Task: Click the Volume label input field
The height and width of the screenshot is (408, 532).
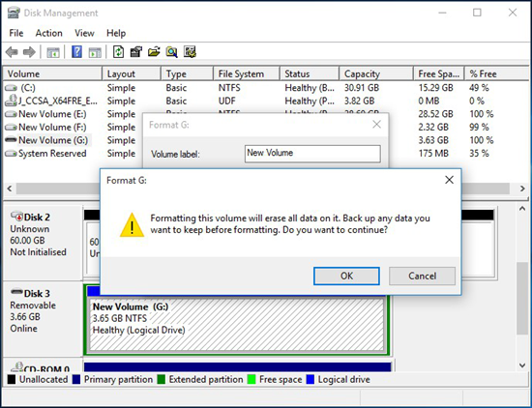Action: click(312, 154)
